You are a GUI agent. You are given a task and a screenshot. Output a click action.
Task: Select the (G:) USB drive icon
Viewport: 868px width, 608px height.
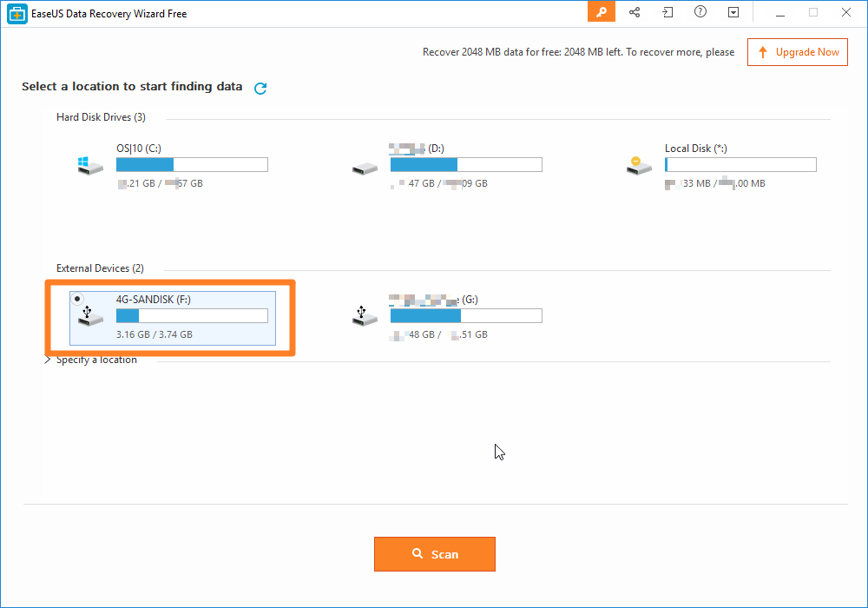(x=365, y=316)
